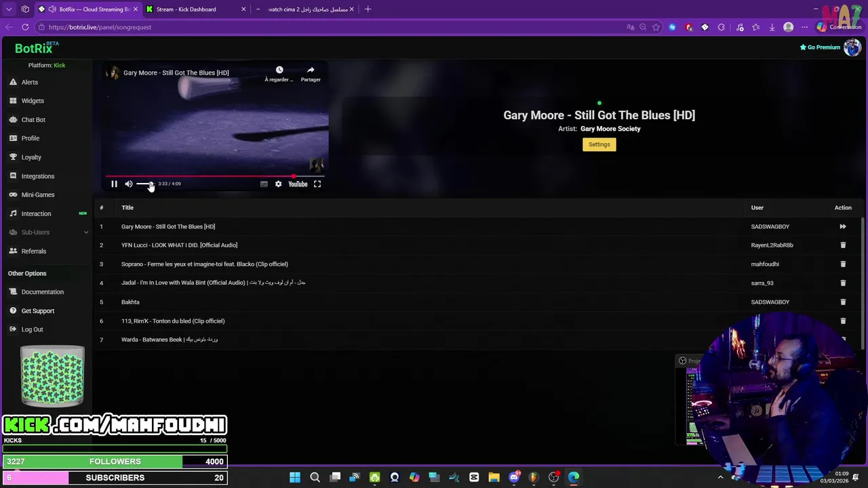
Task: Click the Title column header
Action: (127, 207)
